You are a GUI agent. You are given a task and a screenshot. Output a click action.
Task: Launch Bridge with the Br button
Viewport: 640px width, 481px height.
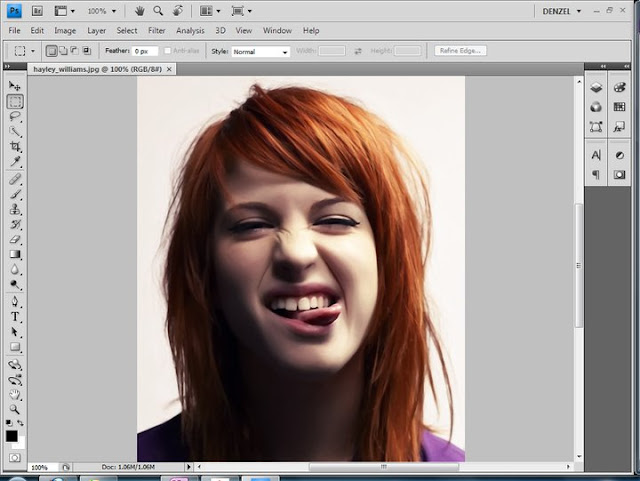tap(37, 11)
